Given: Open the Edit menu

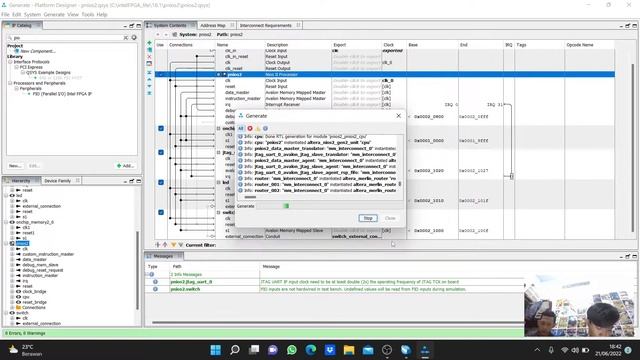Looking at the screenshot, I should tap(16, 14).
